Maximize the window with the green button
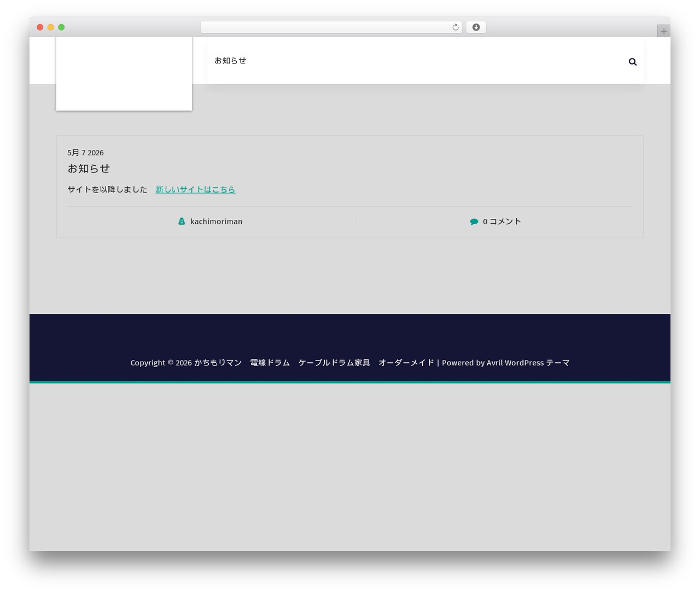Viewport: 700px width, 593px height. point(61,27)
